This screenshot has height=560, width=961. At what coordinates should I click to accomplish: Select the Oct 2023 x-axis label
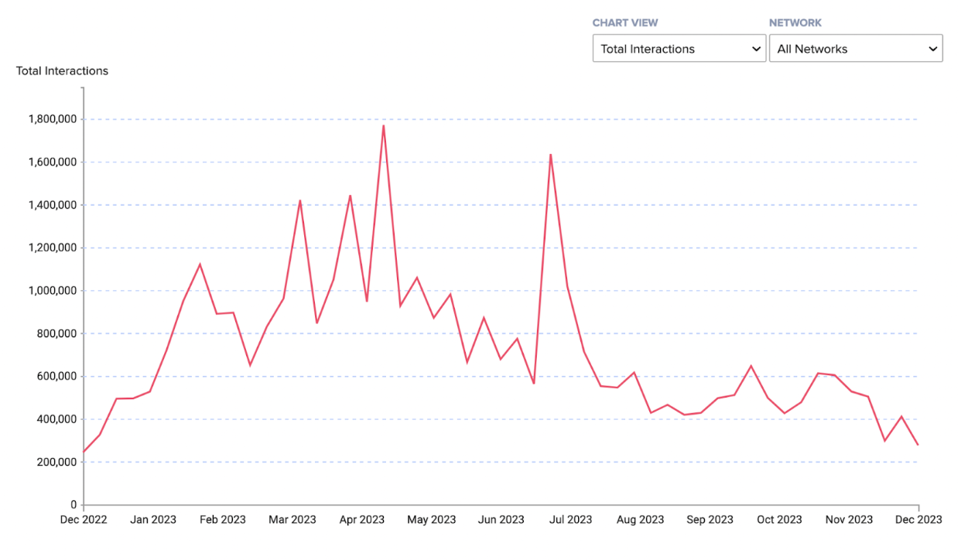pos(779,520)
